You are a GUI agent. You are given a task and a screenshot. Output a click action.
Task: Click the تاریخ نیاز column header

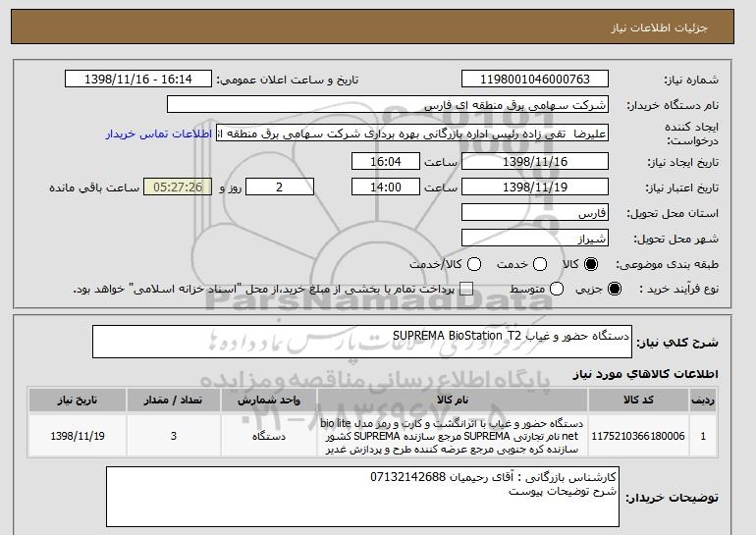[78, 401]
